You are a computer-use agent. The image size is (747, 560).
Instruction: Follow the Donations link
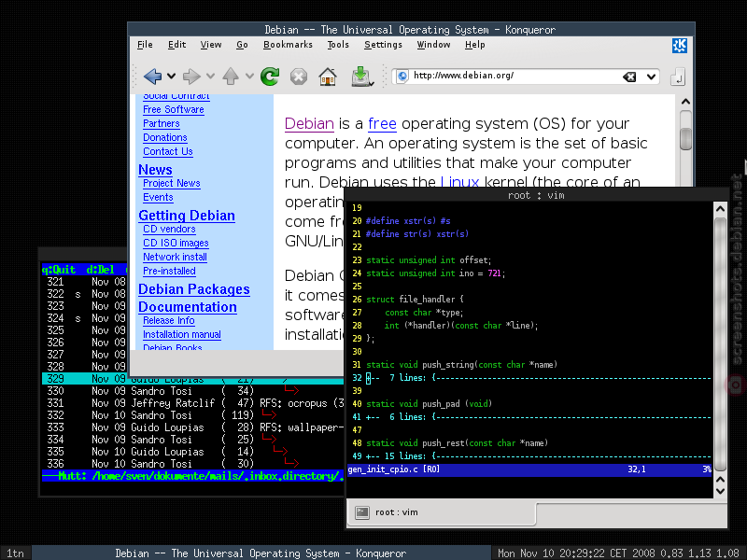(165, 137)
